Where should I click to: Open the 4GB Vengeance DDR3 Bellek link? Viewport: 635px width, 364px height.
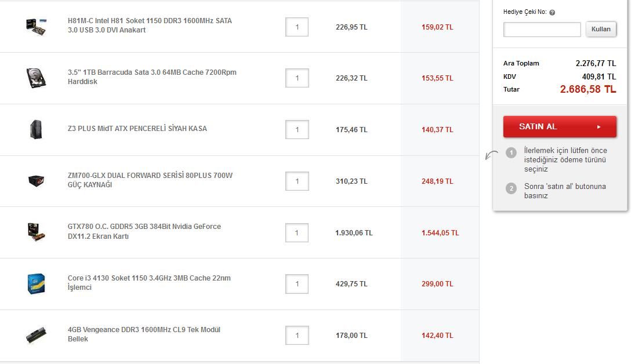tap(144, 334)
